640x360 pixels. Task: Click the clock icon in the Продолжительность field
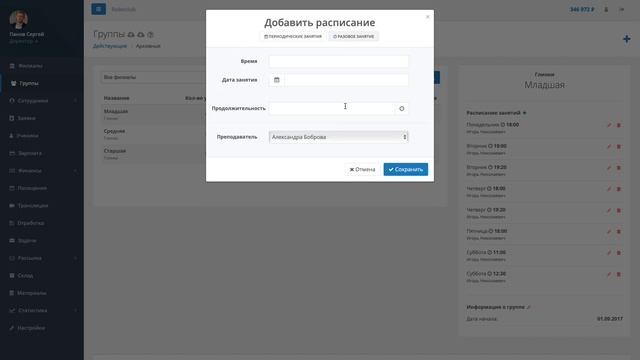pos(402,109)
